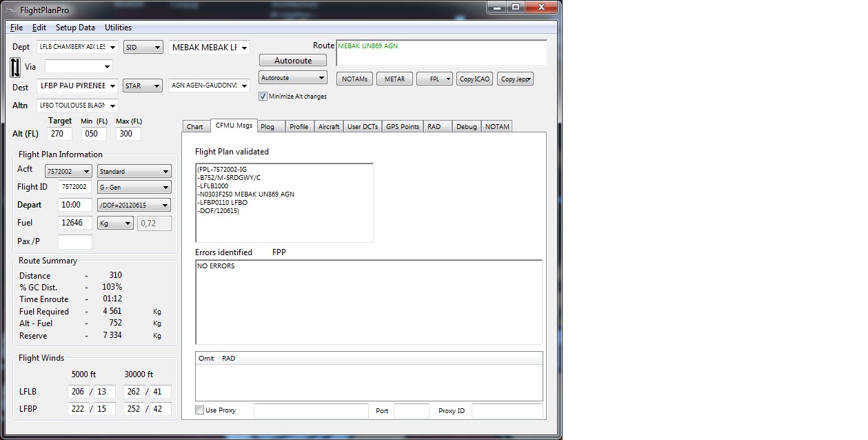Click LFBP 30000 ft wind direction field

click(x=134, y=409)
